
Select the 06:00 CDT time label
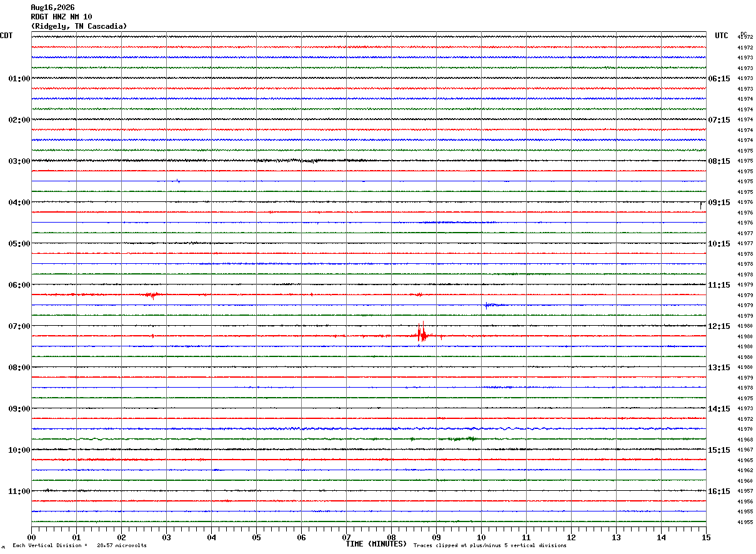point(19,285)
